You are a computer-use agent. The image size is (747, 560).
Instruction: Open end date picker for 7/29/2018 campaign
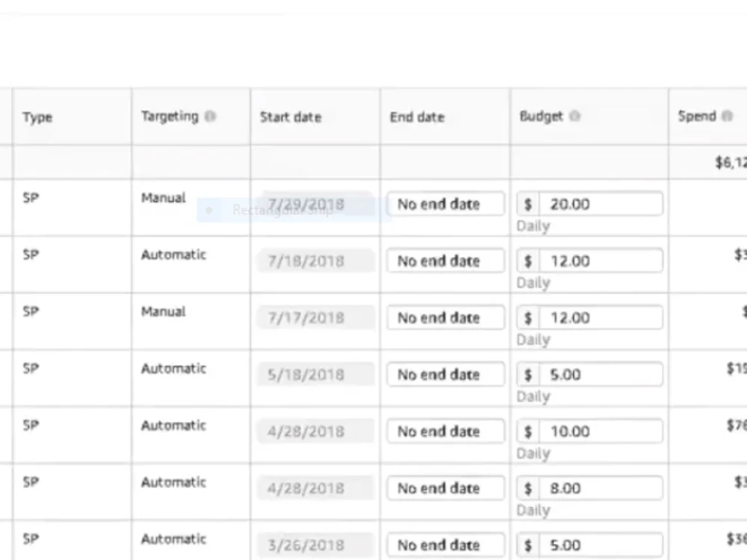click(x=446, y=204)
